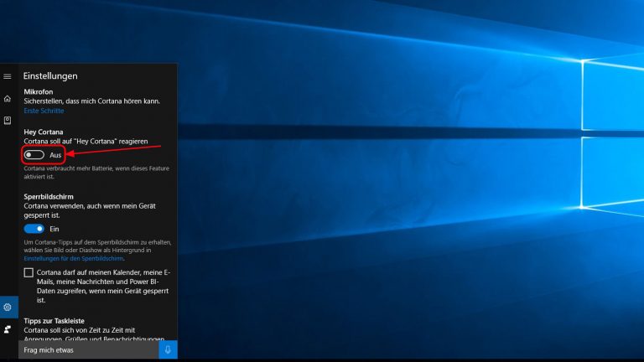The width and height of the screenshot is (644, 362).
Task: Select the Sperrbildschirm section heading
Action: tap(50, 196)
